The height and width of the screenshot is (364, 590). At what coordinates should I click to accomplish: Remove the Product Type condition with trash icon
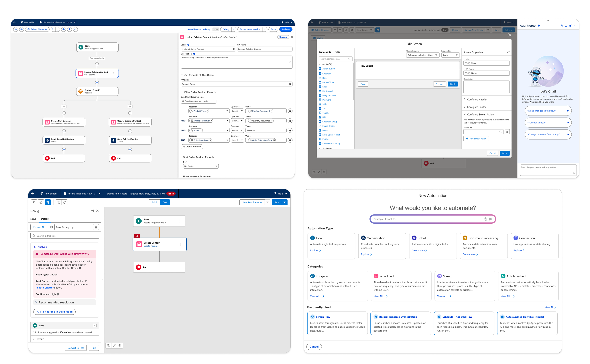(290, 111)
